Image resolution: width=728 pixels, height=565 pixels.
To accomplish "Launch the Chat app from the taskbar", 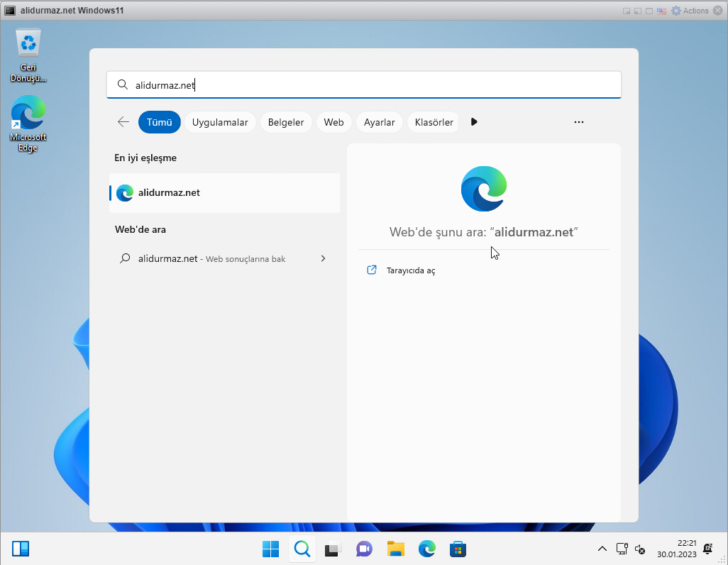I will 365,549.
